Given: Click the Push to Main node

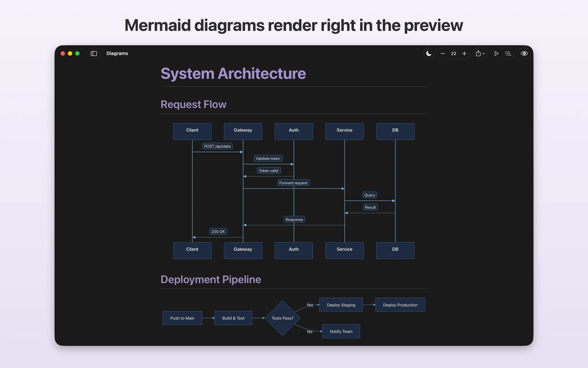Looking at the screenshot, I should click(x=182, y=318).
